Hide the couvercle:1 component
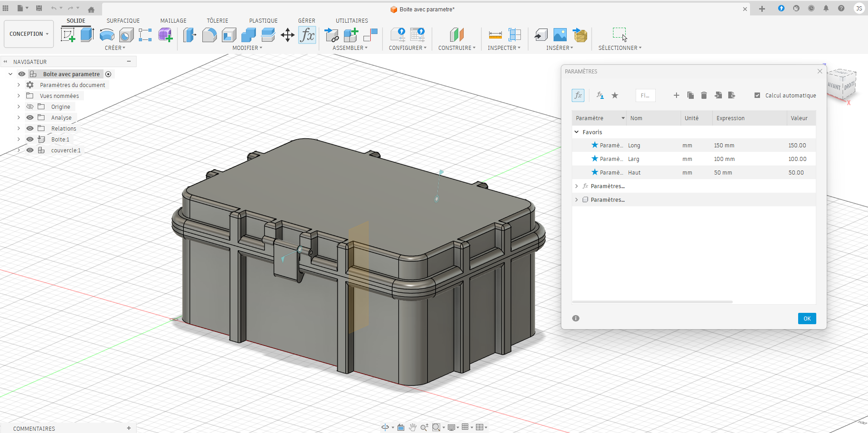The width and height of the screenshot is (868, 433). [x=30, y=150]
